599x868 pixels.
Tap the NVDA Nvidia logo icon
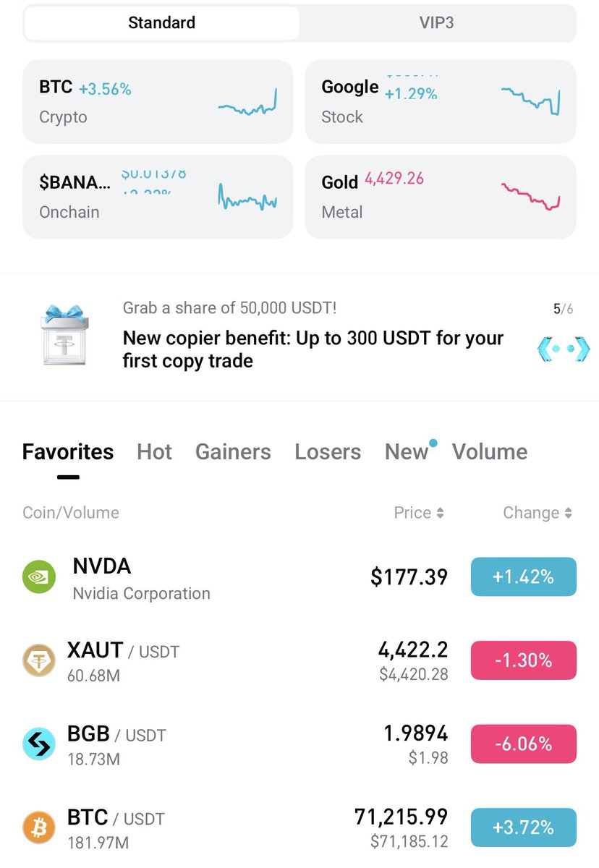click(x=39, y=577)
